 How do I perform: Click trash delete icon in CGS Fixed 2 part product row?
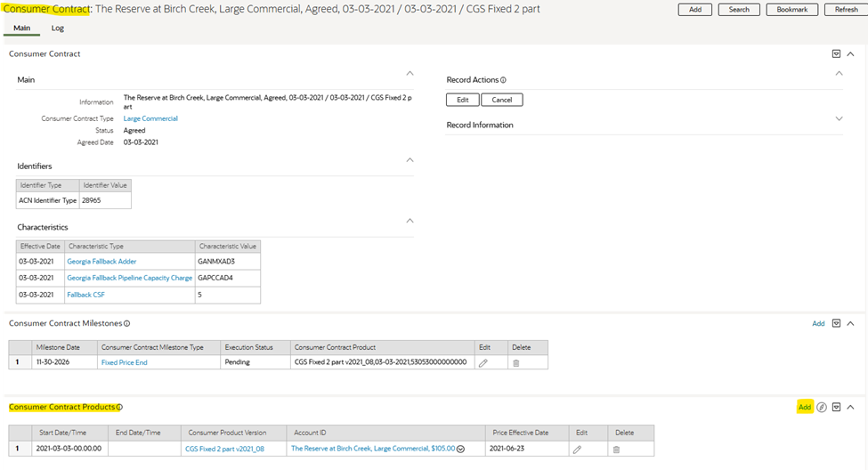tap(615, 450)
